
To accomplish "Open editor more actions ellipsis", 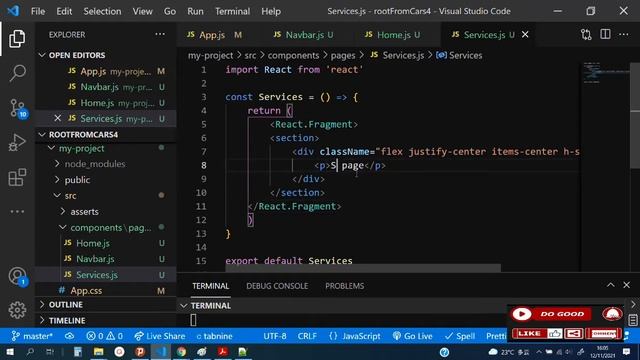I will pos(624,34).
